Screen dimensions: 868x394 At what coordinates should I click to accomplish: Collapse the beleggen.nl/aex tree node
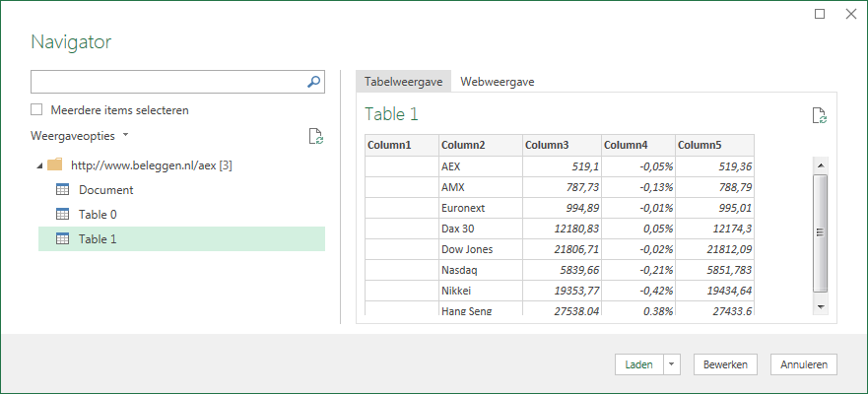pyautogui.click(x=39, y=164)
